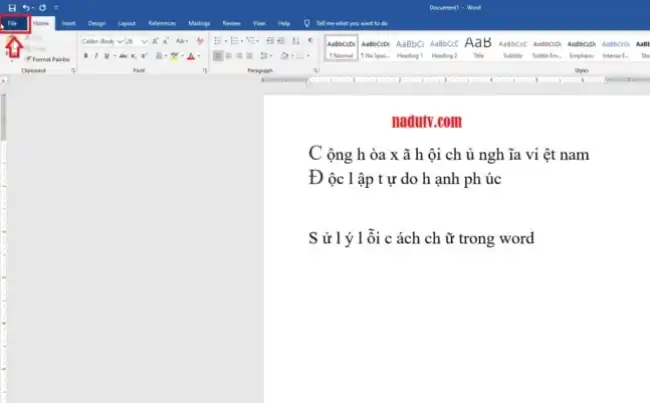Toggle Italic formatting

[96, 56]
